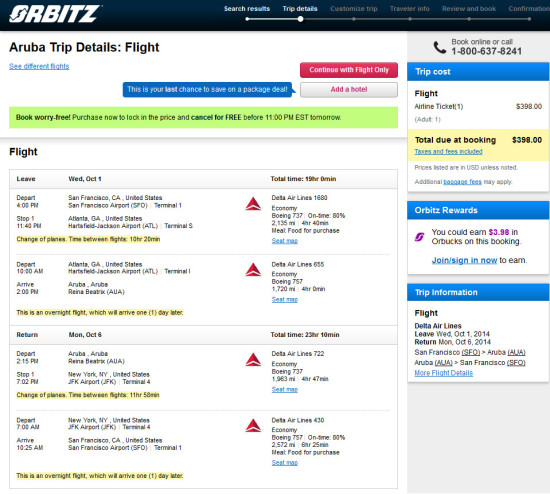This screenshot has width=550, height=494.
Task: Open the baggage fees link
Action: pyautogui.click(x=462, y=182)
